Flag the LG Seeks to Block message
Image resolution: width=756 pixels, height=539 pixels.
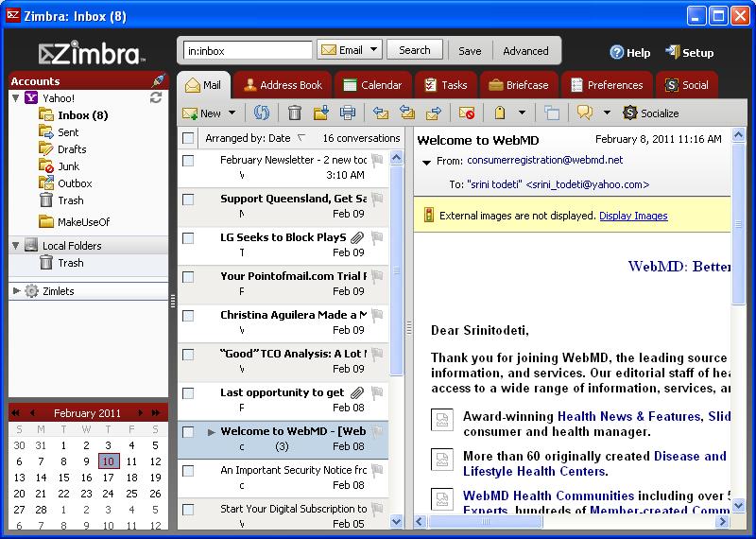377,237
